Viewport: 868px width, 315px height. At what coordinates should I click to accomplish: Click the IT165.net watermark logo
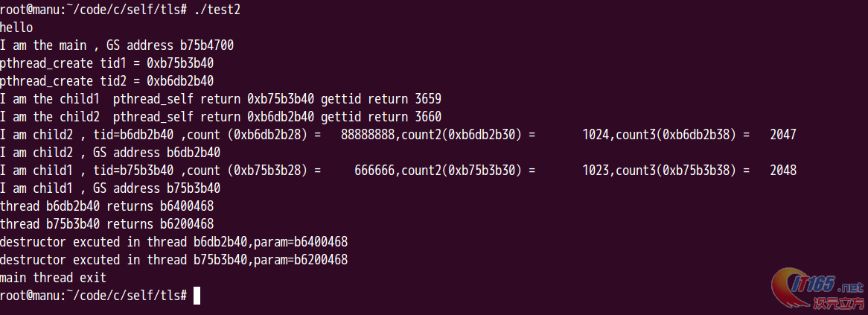(x=817, y=288)
